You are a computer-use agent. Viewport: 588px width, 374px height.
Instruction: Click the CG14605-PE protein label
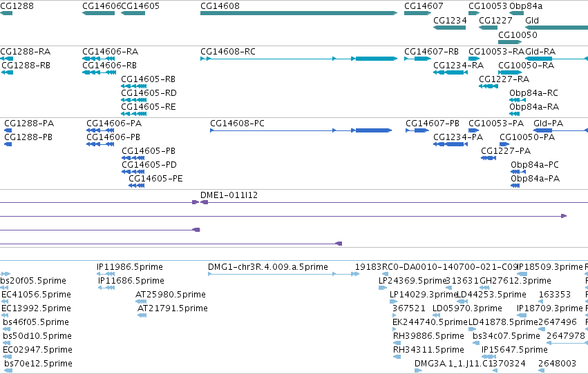(x=155, y=179)
